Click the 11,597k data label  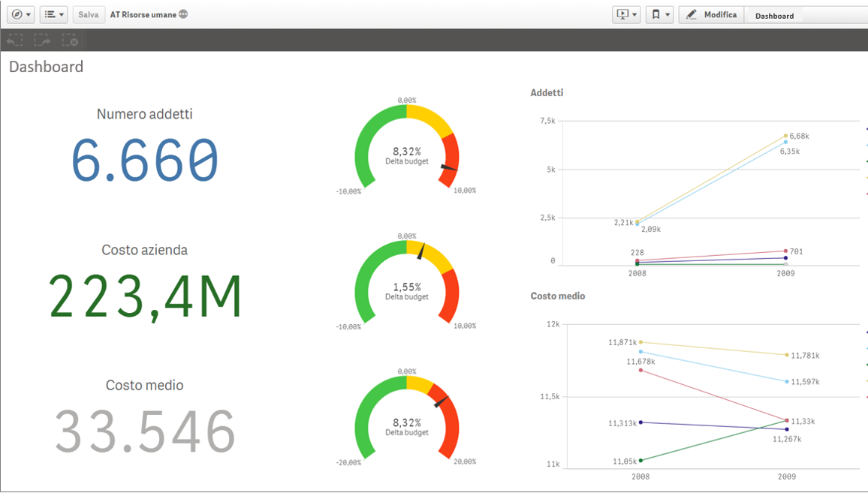[806, 382]
